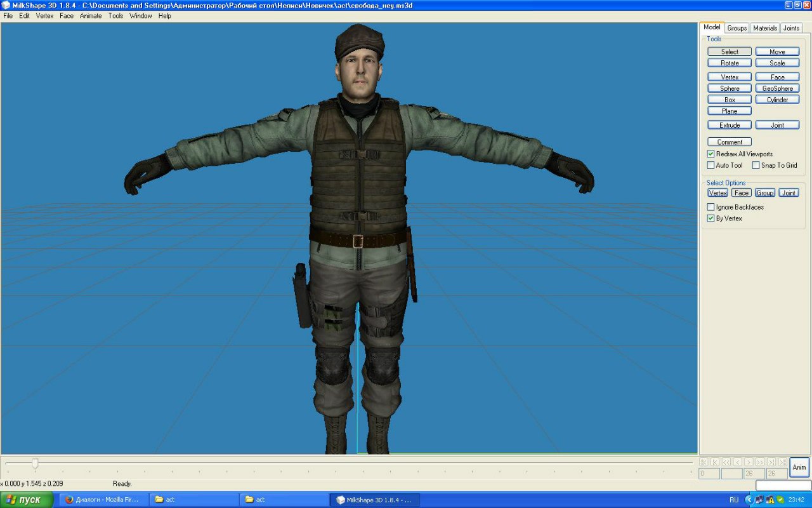Click the current frame field showing 0

pos(709,474)
